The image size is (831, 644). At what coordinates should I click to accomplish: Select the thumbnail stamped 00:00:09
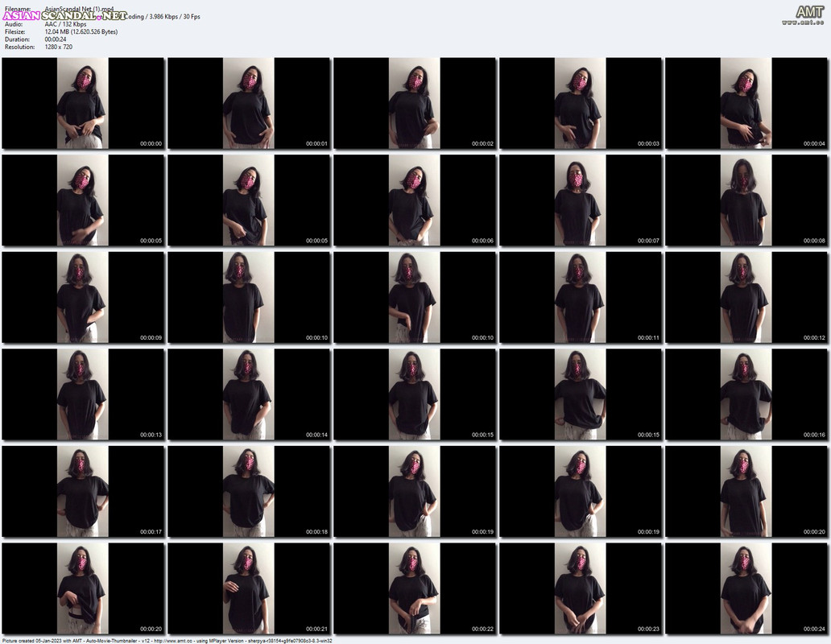83,297
